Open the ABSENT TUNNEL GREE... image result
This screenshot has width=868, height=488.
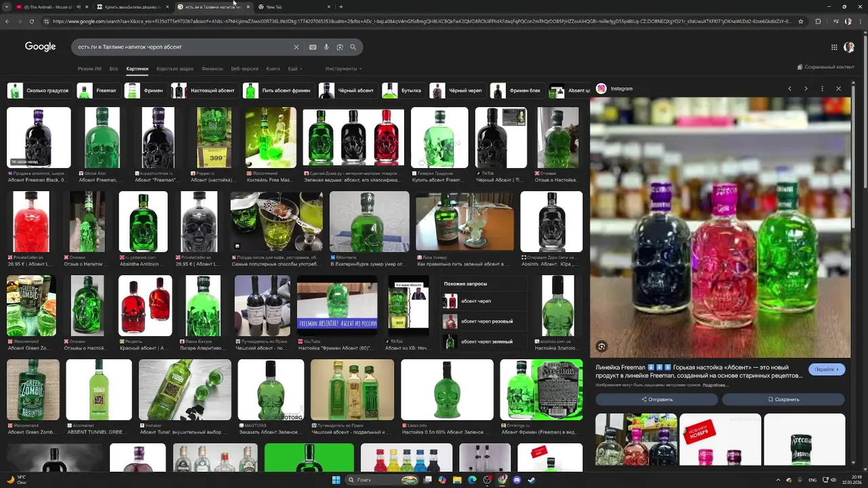[x=99, y=390]
